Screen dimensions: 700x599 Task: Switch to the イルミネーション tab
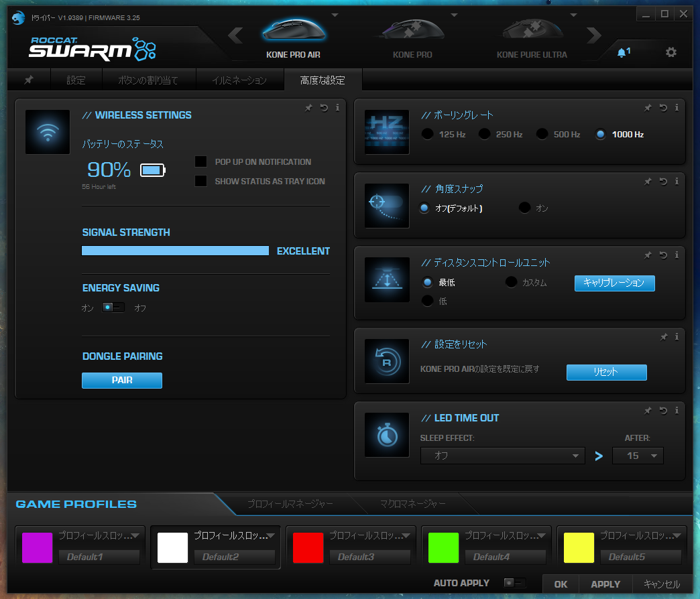click(x=239, y=80)
